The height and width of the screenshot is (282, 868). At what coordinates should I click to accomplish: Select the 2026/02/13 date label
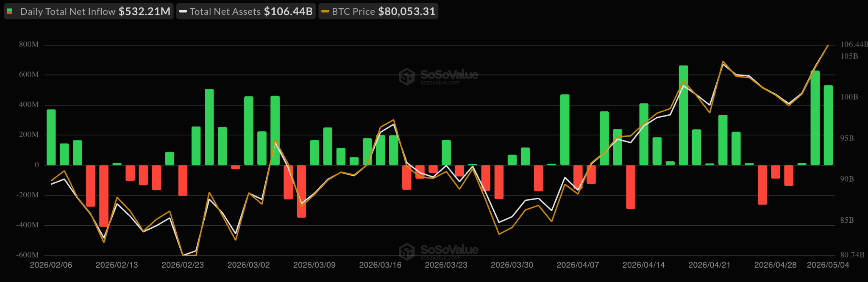coord(117,265)
